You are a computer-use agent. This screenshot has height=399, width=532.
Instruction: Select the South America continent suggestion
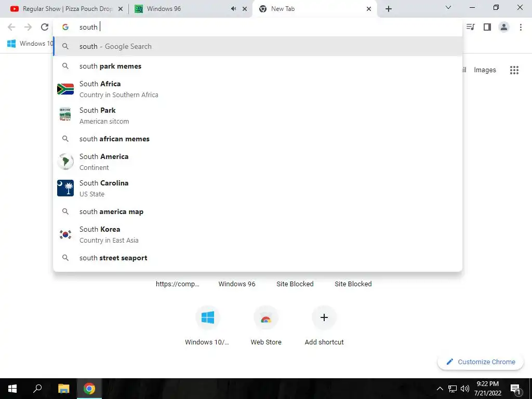[258, 162]
